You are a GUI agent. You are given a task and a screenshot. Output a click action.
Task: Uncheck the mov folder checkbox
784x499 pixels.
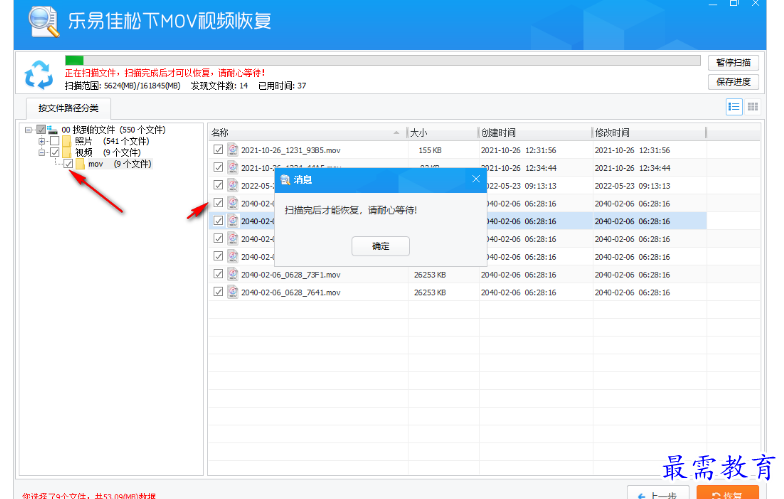pyautogui.click(x=67, y=164)
